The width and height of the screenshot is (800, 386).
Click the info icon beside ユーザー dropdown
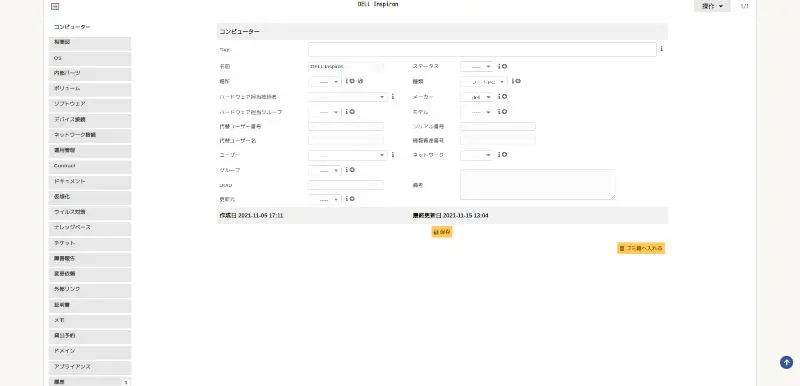392,155
